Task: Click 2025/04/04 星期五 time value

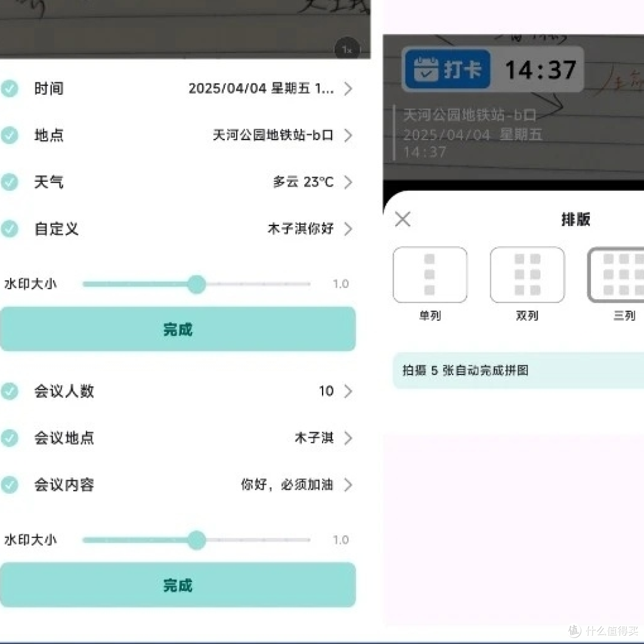Action: pyautogui.click(x=261, y=88)
